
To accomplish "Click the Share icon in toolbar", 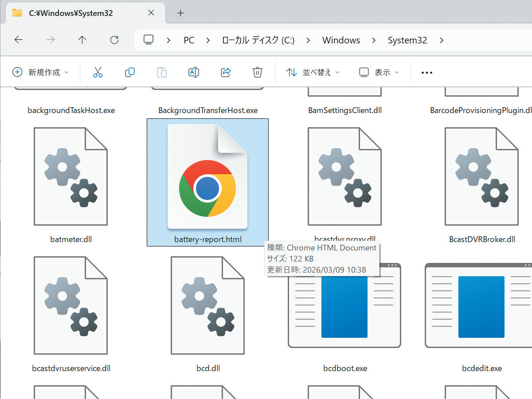I will (226, 72).
